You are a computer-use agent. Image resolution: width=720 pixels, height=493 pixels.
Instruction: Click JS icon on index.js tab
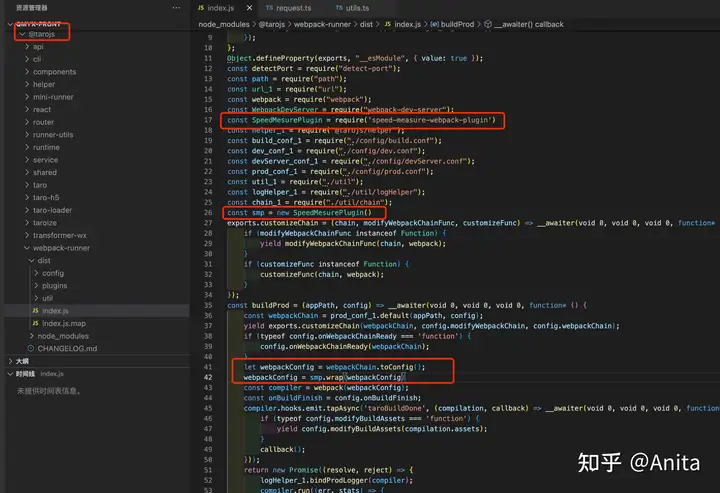coord(201,8)
